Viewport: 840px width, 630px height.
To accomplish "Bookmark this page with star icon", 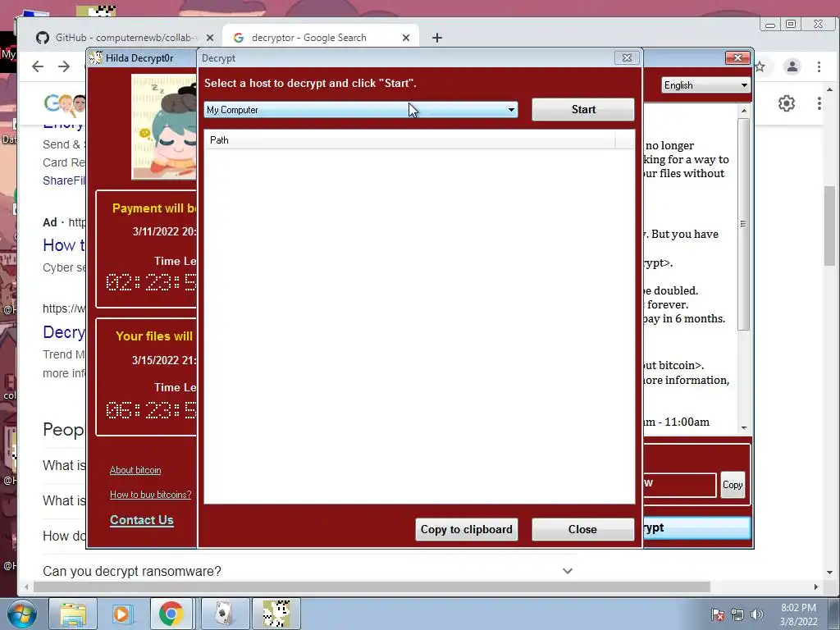I will coord(760,66).
